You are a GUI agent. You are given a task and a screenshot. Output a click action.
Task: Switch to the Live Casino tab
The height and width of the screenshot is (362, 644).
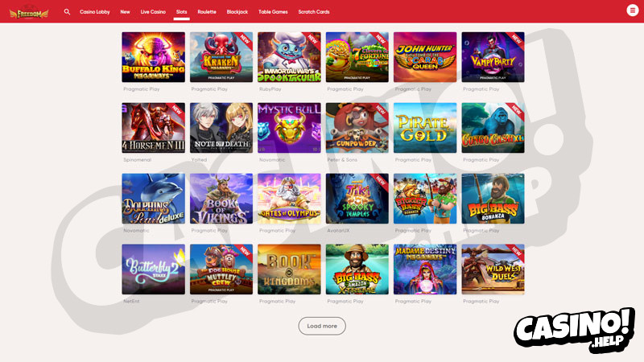click(153, 12)
